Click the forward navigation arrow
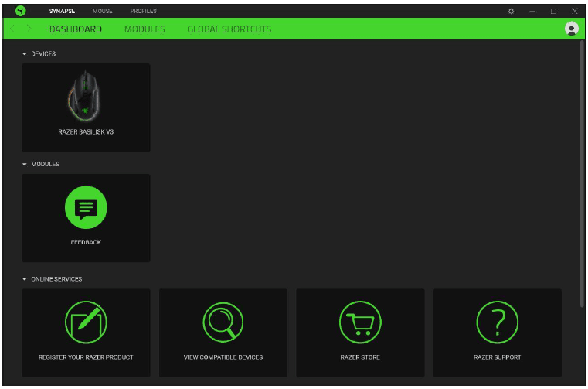588x389 pixels. tap(29, 29)
